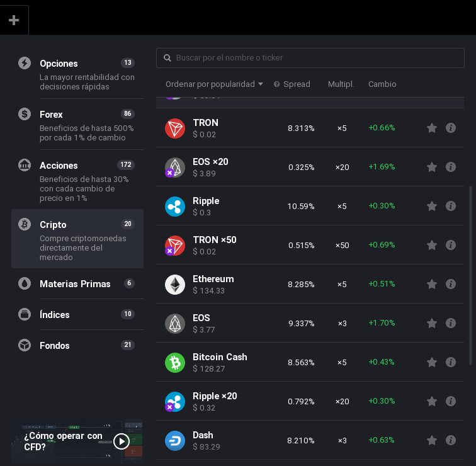Favorite the TRON ×5 asset star
Screen dimensions: 476x466
(432, 128)
